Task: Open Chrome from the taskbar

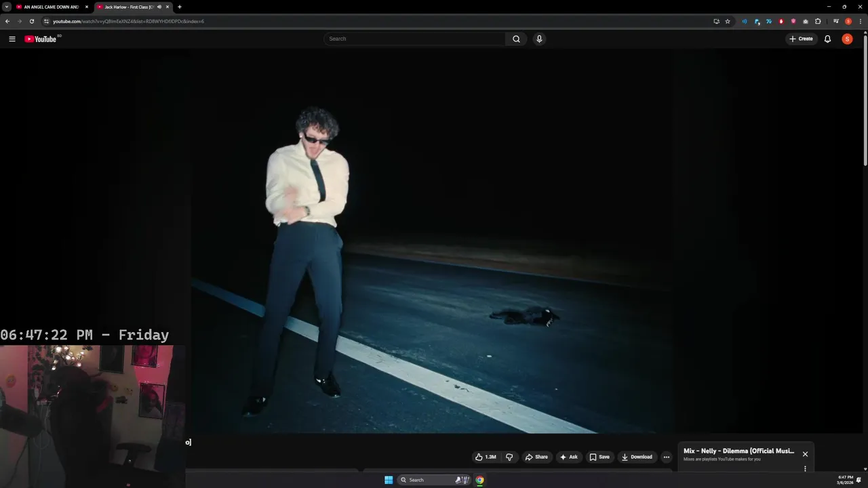Action: point(479,480)
